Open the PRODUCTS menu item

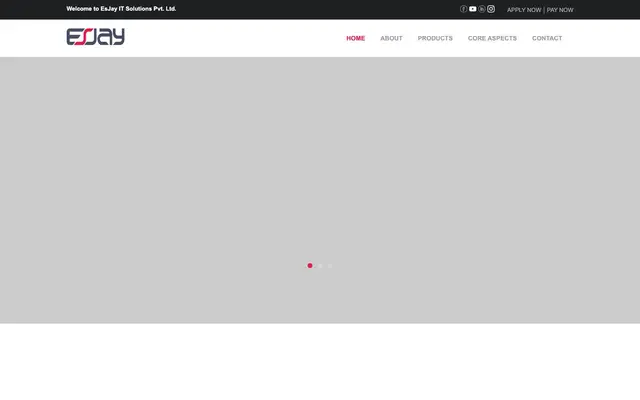click(435, 38)
